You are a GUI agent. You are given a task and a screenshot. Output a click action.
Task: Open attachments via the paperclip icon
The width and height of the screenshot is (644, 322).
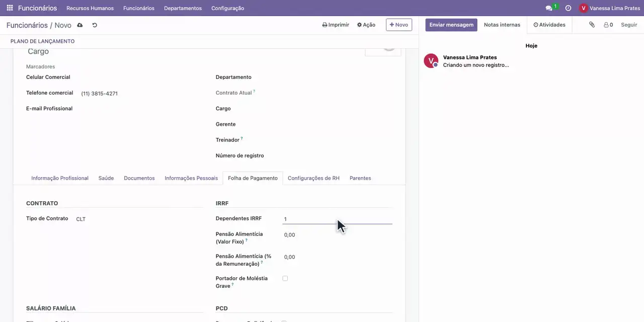592,25
